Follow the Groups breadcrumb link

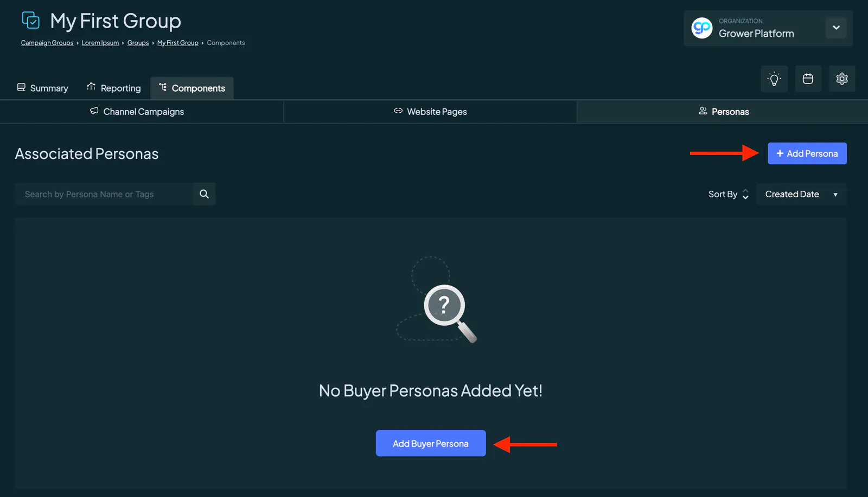[138, 43]
